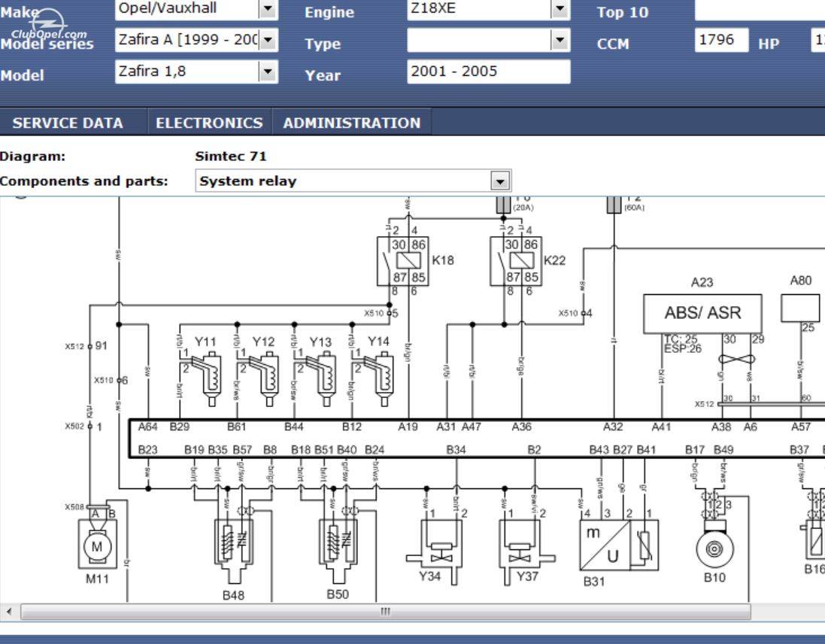The height and width of the screenshot is (644, 825).
Task: Click control unit pin label A41
Action: tap(661, 427)
